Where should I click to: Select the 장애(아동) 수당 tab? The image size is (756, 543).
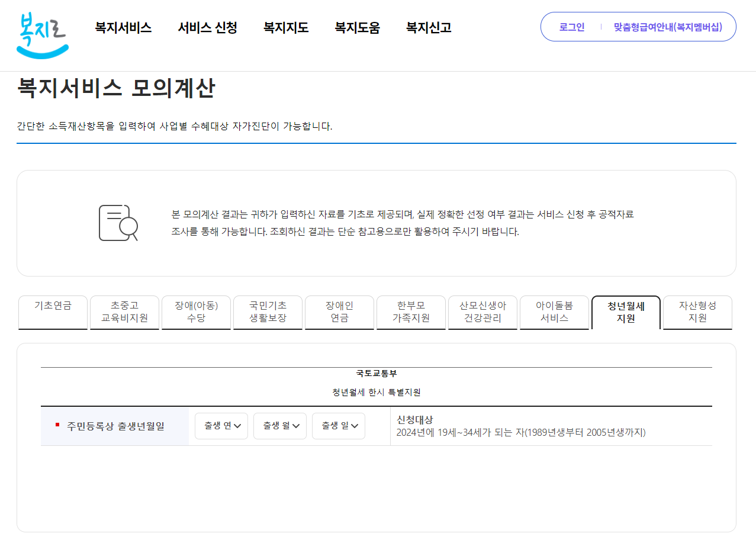[197, 312]
